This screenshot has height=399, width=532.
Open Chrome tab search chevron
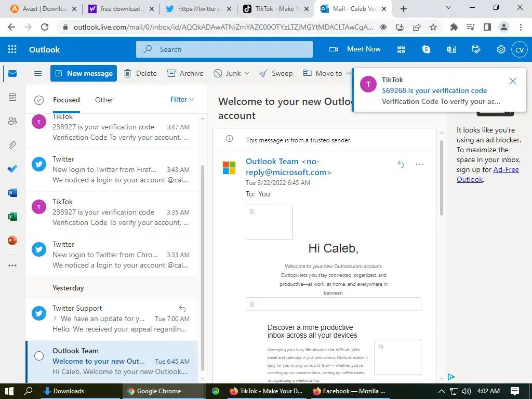(448, 7)
